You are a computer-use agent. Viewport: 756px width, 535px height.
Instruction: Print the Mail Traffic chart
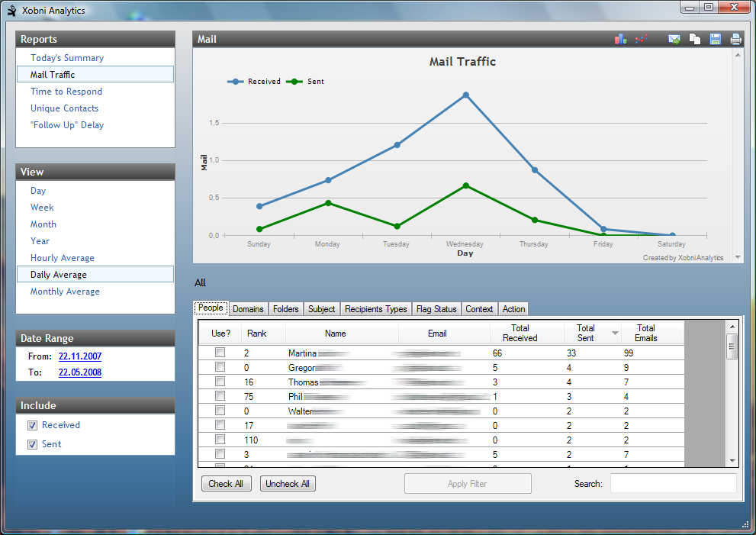pyautogui.click(x=735, y=40)
